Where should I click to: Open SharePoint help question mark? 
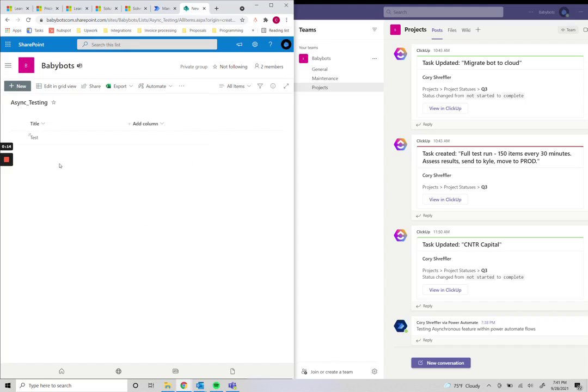[x=271, y=44]
